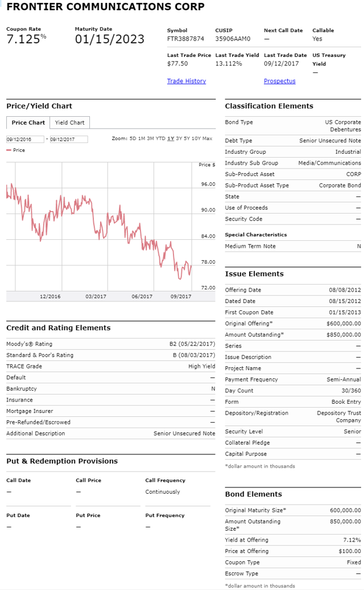
Task: Select the 1Y zoom range
Action: [171, 138]
